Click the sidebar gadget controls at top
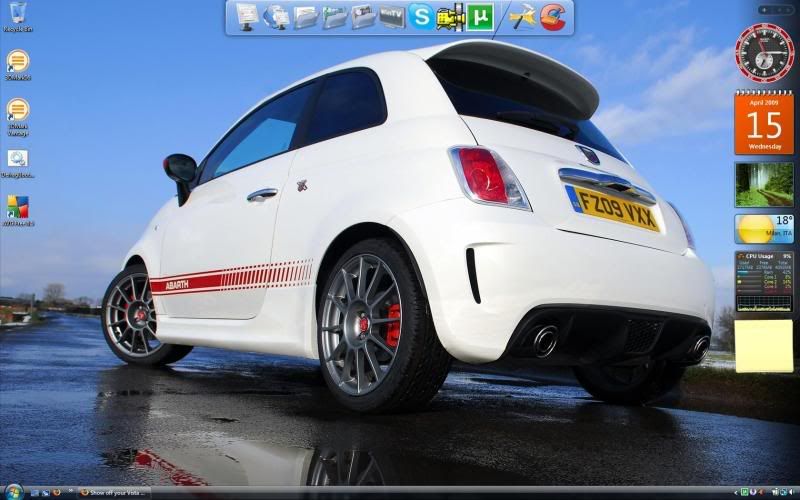Screen dimensions: 800x500 click(776, 10)
